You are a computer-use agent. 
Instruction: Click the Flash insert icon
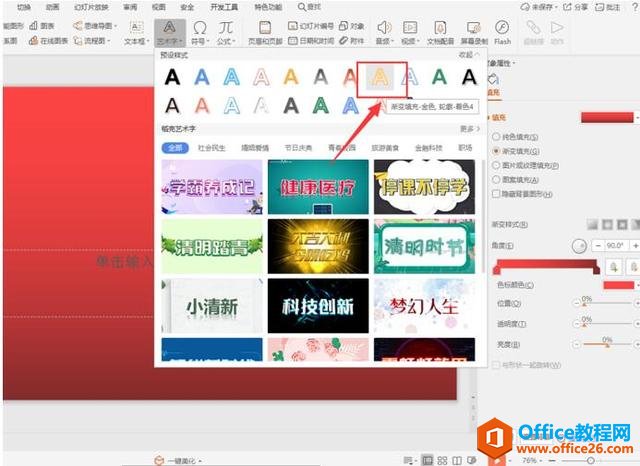tap(502, 31)
